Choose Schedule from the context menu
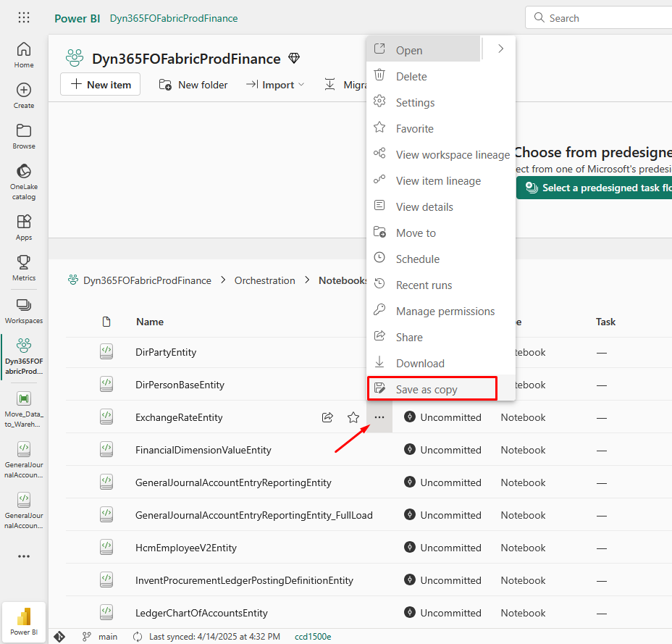672x644 pixels. pyautogui.click(x=441, y=259)
